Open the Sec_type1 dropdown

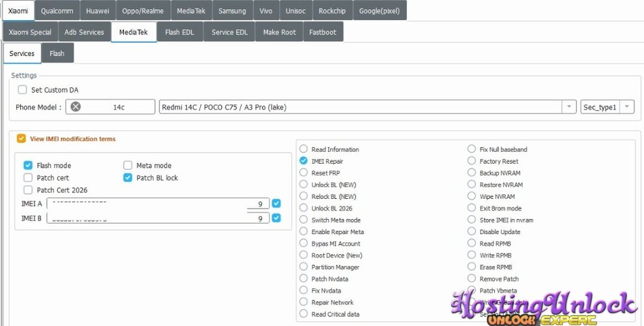(627, 107)
